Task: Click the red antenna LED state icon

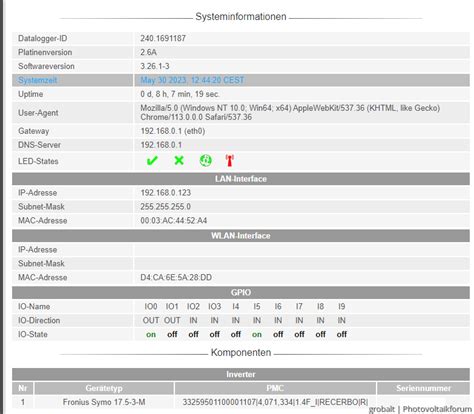Action: (x=229, y=160)
